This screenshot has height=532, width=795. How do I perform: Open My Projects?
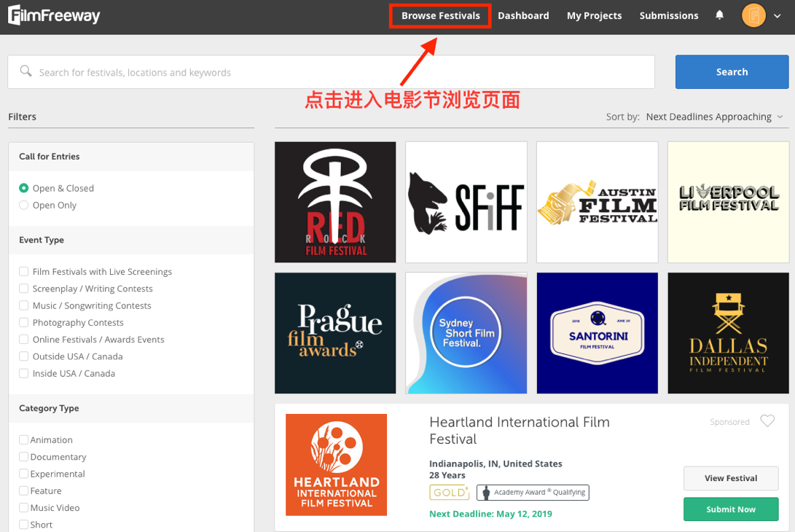coord(594,16)
